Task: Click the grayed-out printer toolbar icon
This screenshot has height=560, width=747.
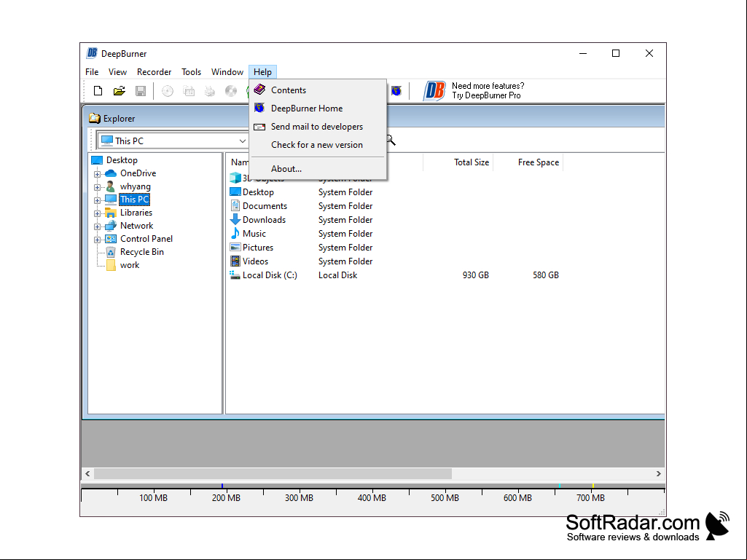Action: (x=210, y=90)
